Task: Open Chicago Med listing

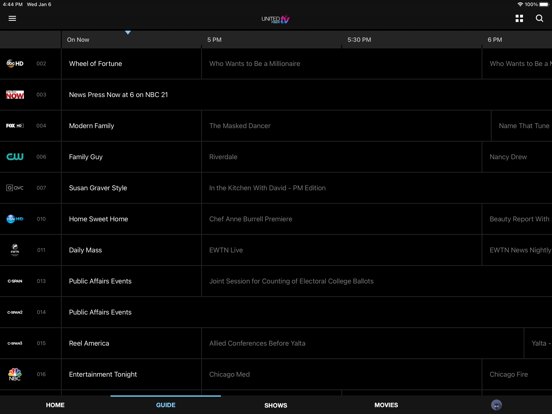Action: pyautogui.click(x=341, y=374)
